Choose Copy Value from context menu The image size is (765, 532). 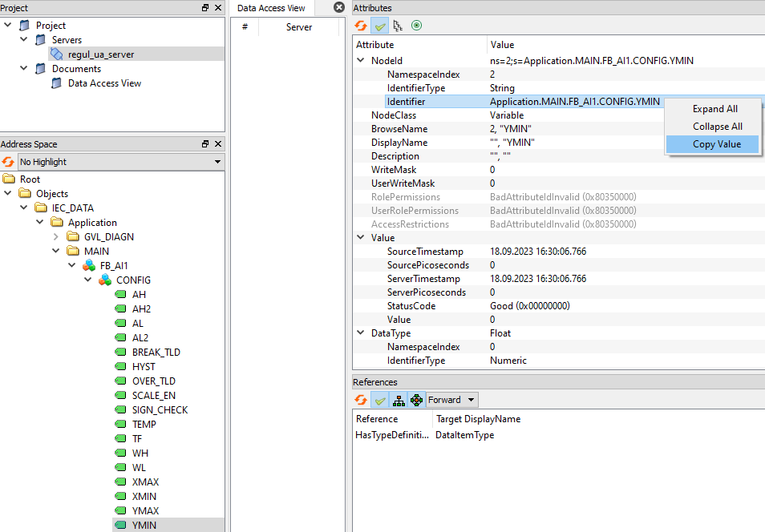716,144
